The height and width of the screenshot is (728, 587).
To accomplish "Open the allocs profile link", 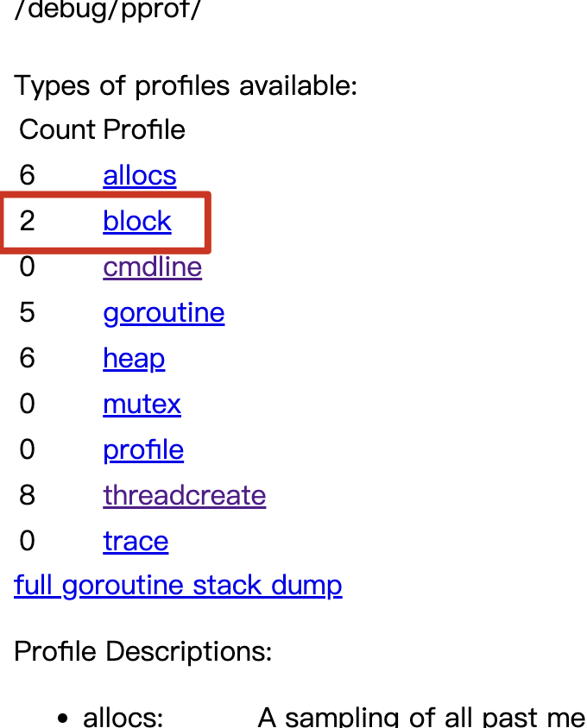I will click(x=139, y=176).
